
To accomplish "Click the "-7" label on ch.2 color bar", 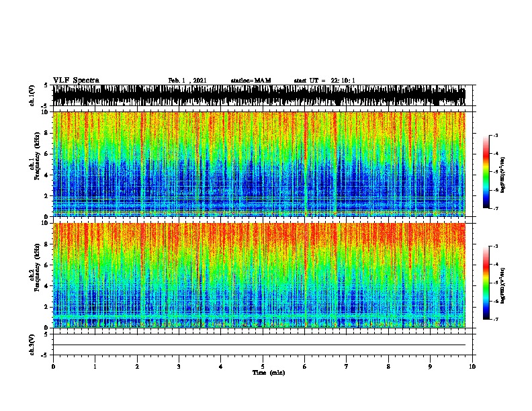I will pyautogui.click(x=495, y=320).
